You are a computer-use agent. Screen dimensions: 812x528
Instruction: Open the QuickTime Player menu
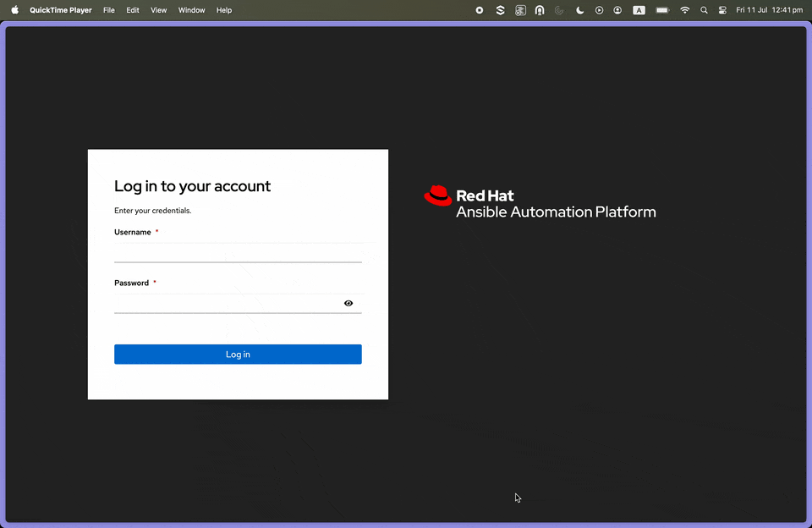pos(61,10)
